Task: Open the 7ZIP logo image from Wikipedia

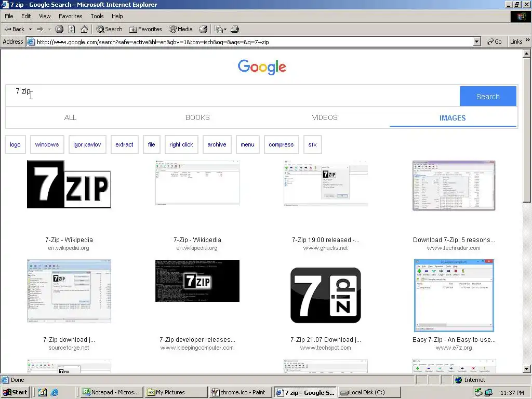Action: (69, 184)
